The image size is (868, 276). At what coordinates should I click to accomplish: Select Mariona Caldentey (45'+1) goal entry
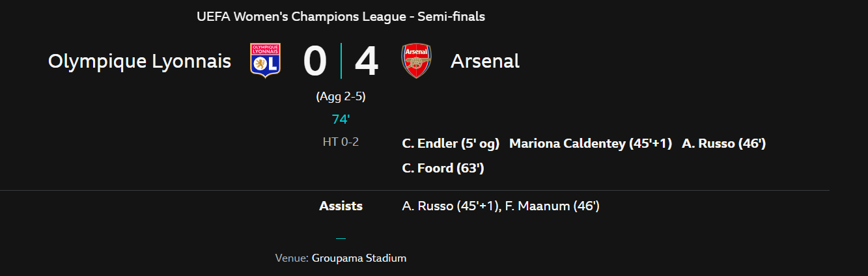[x=590, y=143]
